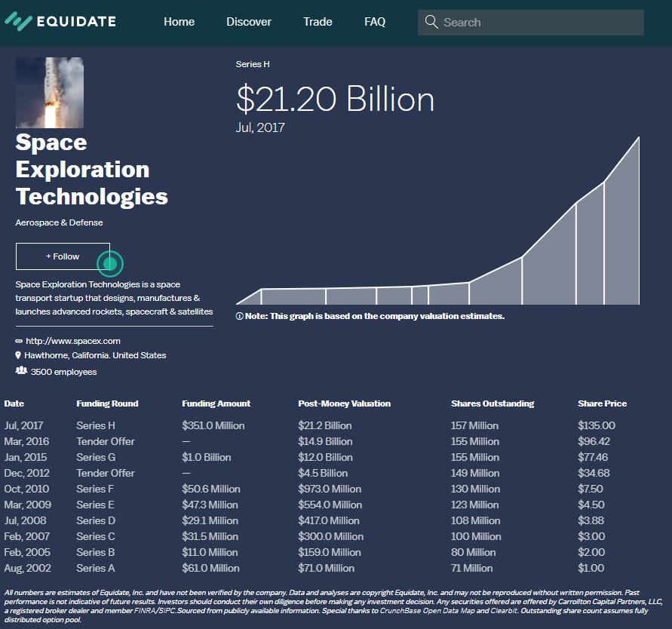Click the $1.0 Billion funding amount

206,457
